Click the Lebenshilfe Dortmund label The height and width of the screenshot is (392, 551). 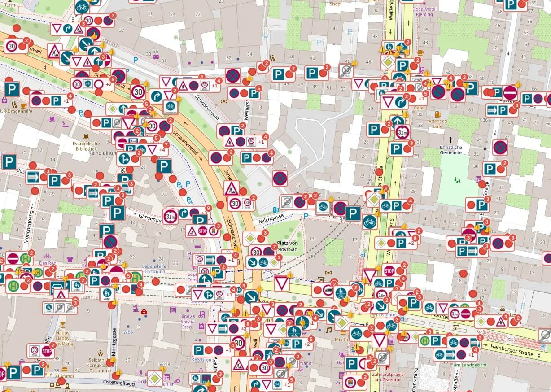pos(154,269)
